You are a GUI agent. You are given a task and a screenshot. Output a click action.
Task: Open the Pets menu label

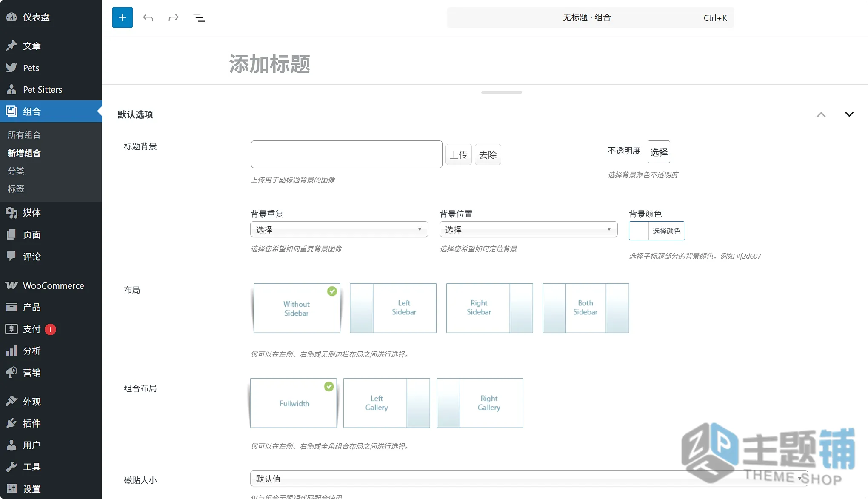[x=31, y=68]
